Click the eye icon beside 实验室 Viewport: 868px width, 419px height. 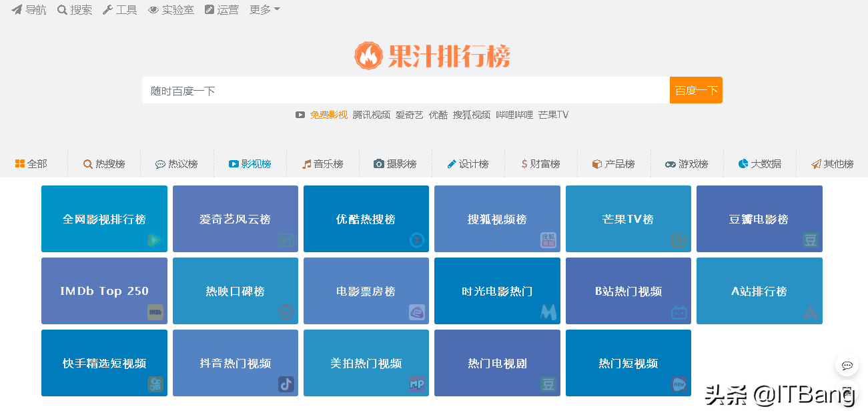pyautogui.click(x=153, y=10)
